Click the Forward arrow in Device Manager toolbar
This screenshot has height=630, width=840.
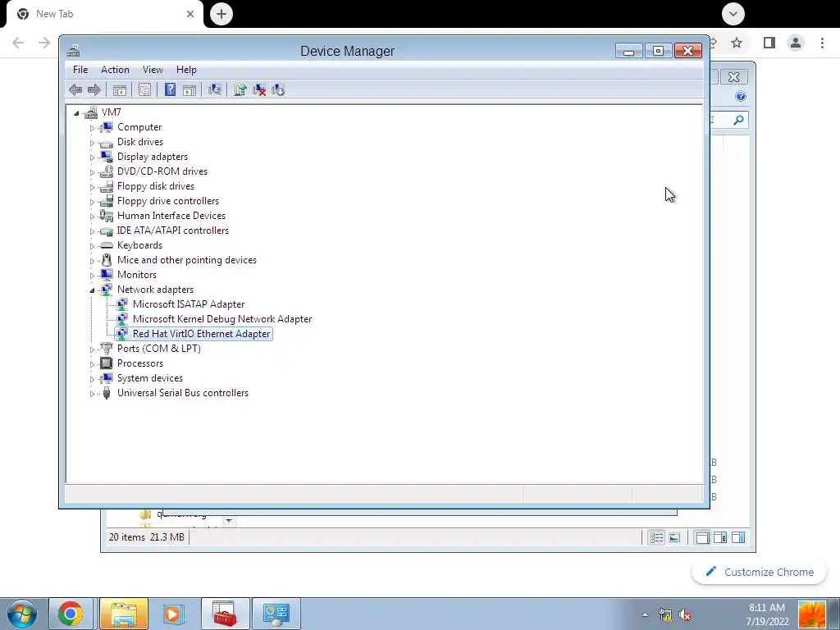point(94,90)
